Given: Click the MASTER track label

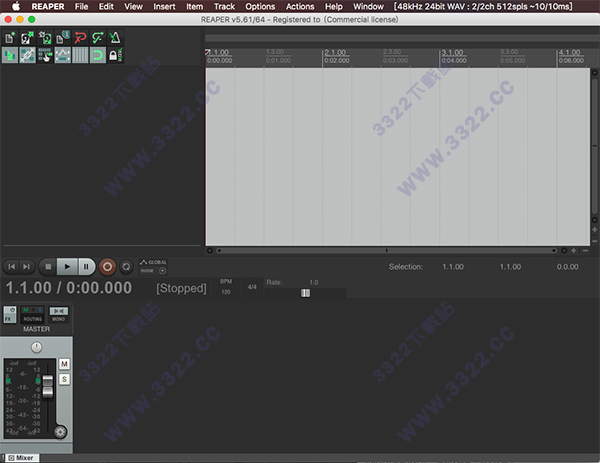Looking at the screenshot, I should click(x=36, y=329).
